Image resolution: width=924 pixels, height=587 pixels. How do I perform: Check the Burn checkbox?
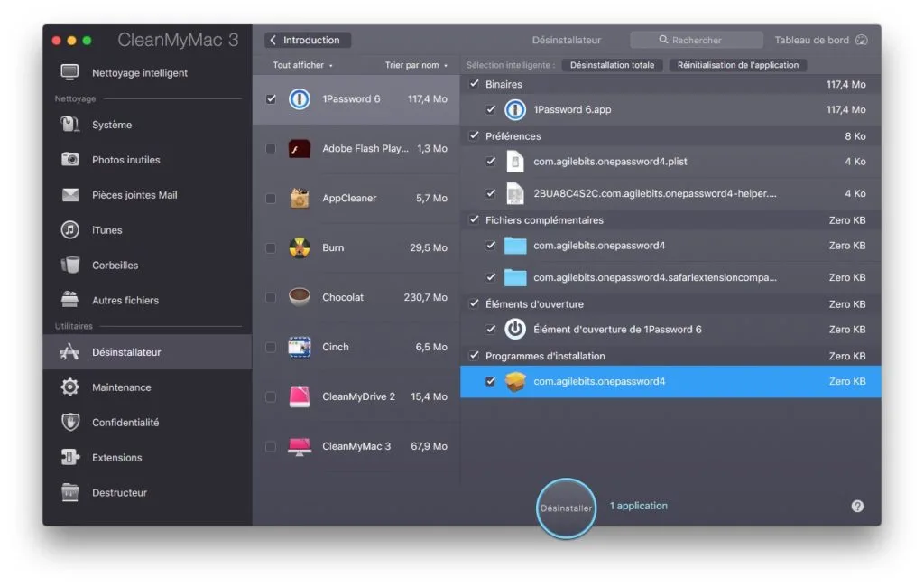pyautogui.click(x=271, y=247)
